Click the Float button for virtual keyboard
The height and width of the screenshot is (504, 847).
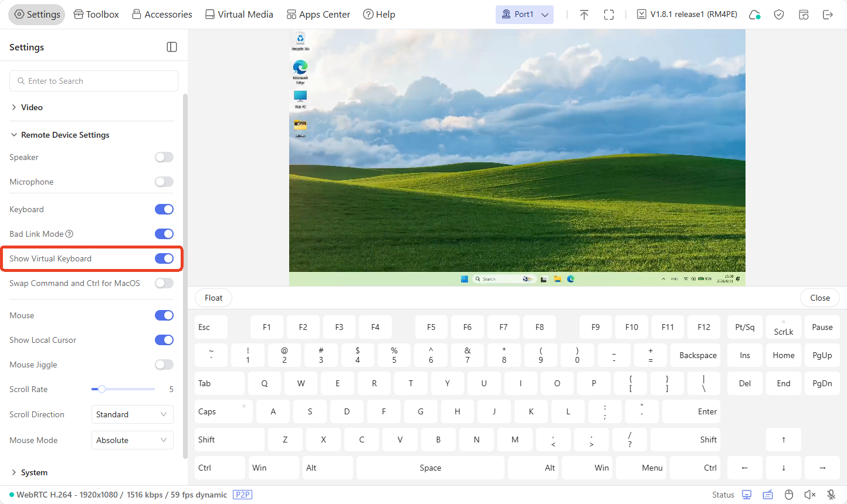click(214, 298)
